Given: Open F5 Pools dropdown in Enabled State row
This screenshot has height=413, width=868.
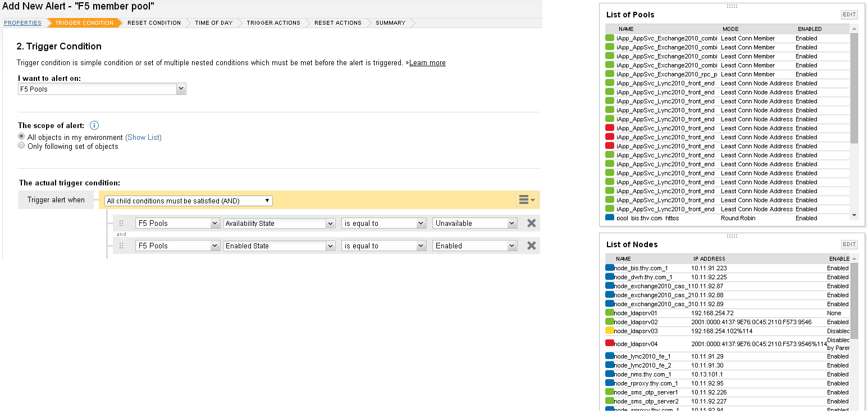Looking at the screenshot, I should point(177,246).
